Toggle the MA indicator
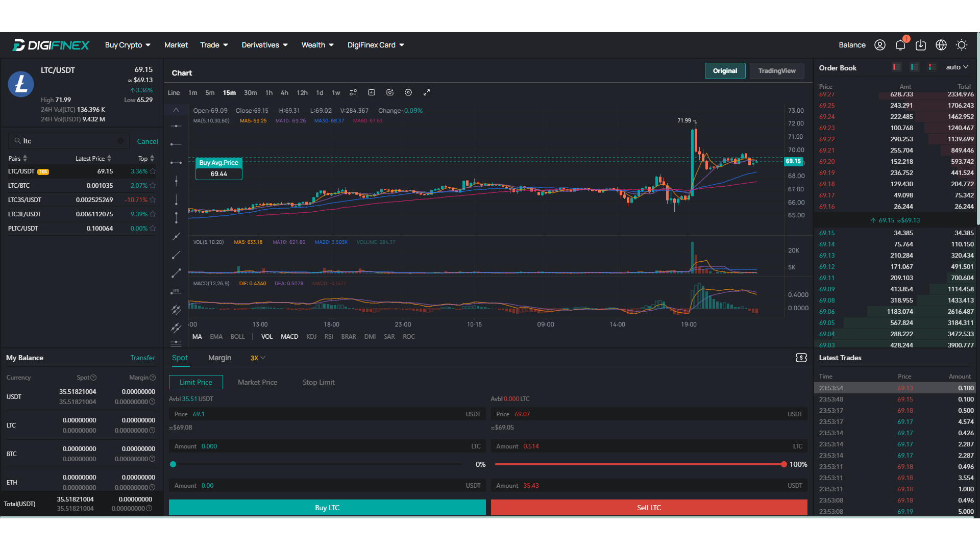 (x=197, y=337)
